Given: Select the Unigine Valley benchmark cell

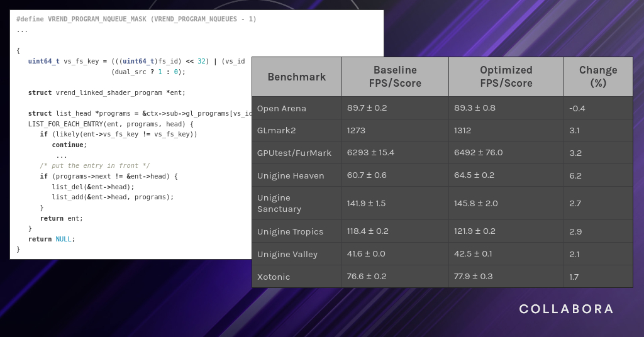Looking at the screenshot, I should [297, 254].
